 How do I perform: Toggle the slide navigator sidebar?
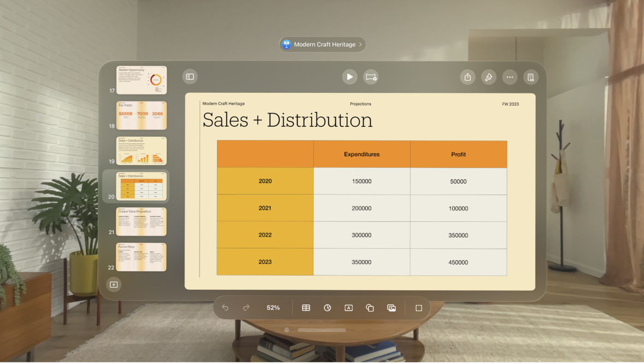pos(190,77)
